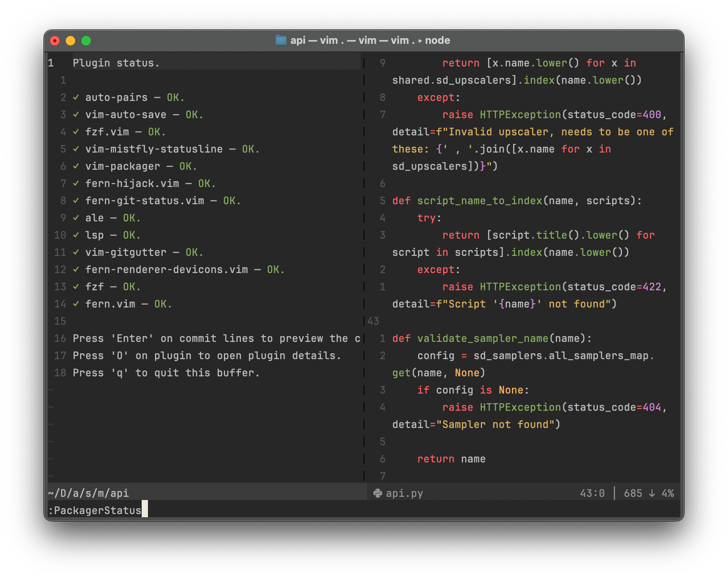Click the 43:0 cursor position indicator
The width and height of the screenshot is (728, 579).
(x=593, y=493)
